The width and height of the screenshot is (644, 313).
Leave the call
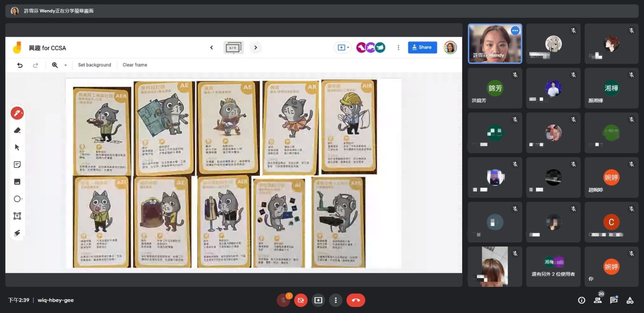point(356,300)
